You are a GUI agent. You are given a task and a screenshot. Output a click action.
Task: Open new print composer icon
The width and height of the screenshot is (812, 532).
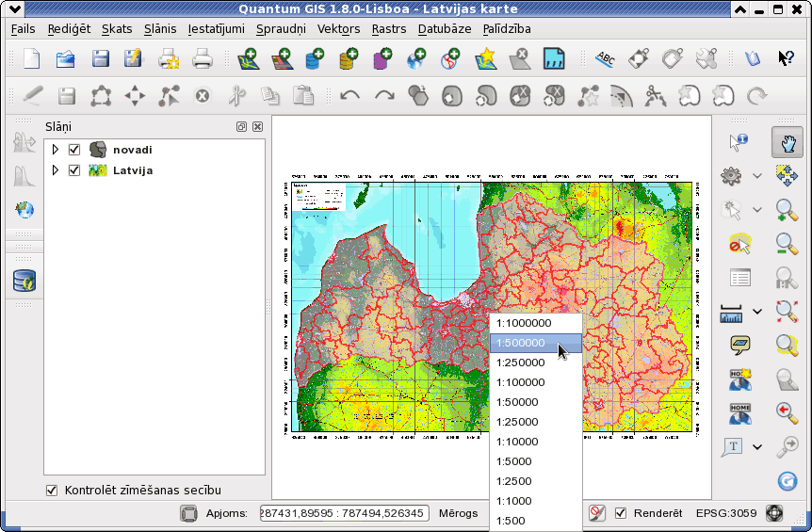pos(169,58)
